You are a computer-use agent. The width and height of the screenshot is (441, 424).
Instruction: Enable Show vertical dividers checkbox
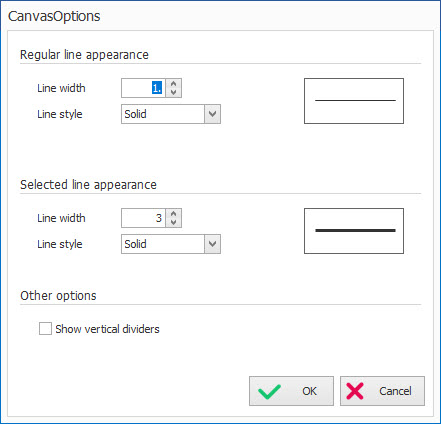(x=45, y=329)
